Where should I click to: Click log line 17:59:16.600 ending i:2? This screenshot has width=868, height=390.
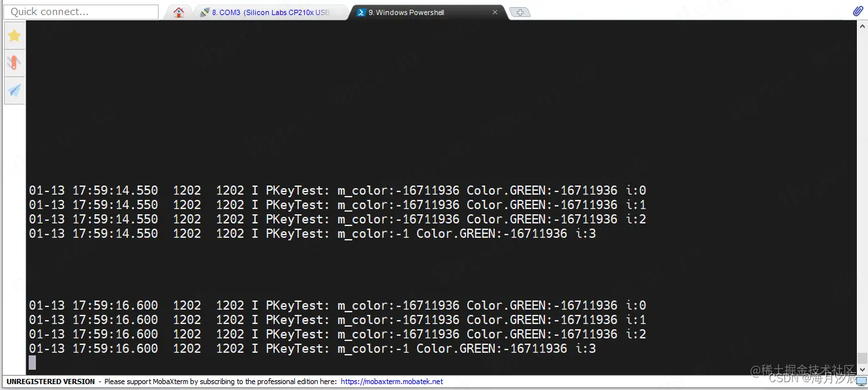[337, 334]
